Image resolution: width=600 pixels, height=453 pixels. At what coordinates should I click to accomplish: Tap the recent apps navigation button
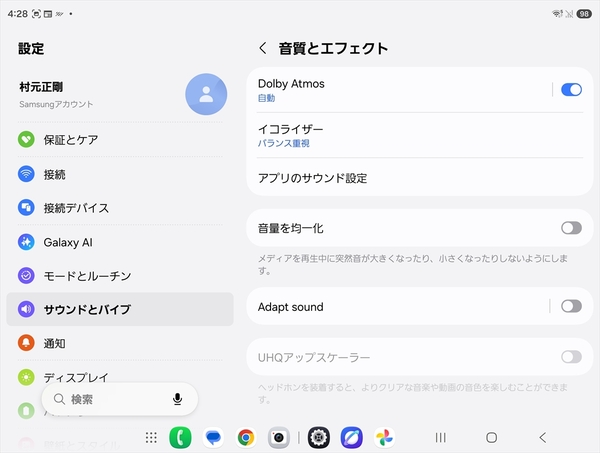click(440, 437)
